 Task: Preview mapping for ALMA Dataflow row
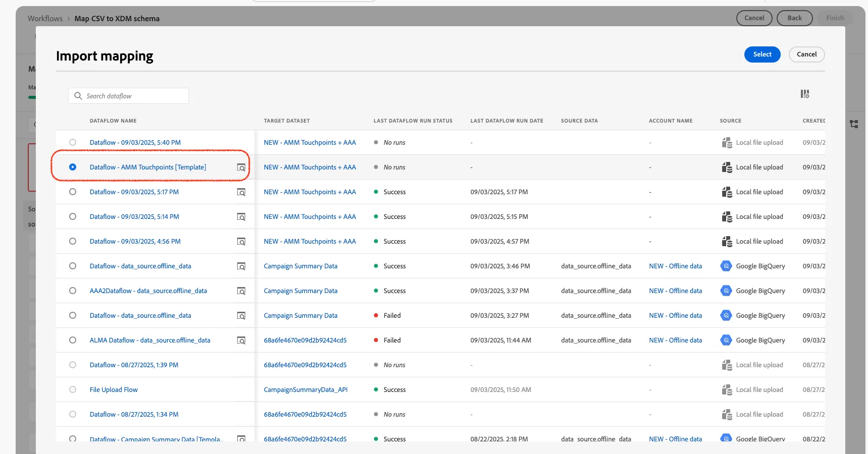(241, 340)
